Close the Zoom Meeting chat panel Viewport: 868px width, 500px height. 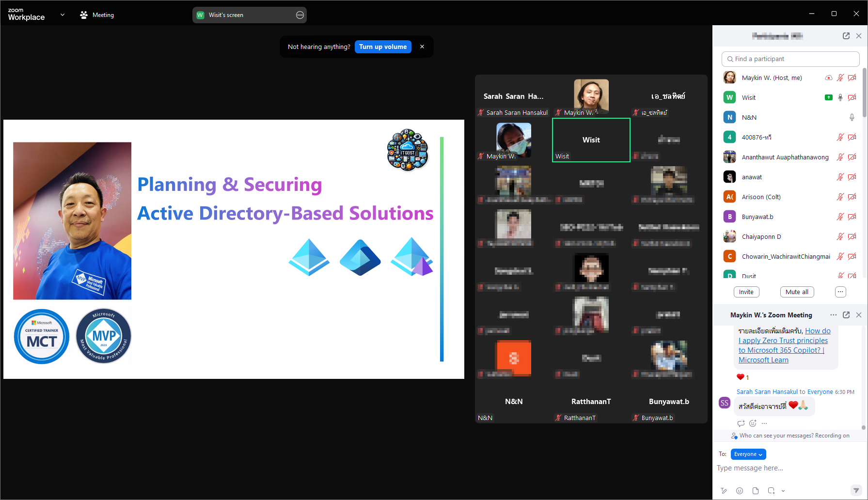pyautogui.click(x=859, y=315)
